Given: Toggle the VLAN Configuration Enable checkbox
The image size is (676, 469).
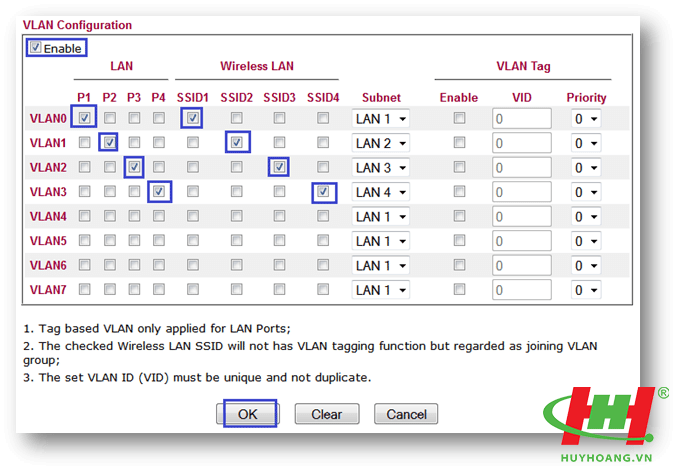Looking at the screenshot, I should pyautogui.click(x=36, y=47).
